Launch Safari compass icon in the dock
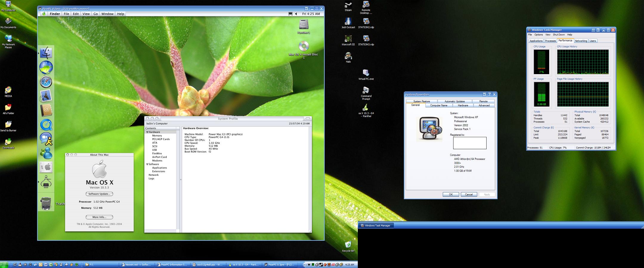Image resolution: width=644 pixels, height=268 pixels. [46, 82]
